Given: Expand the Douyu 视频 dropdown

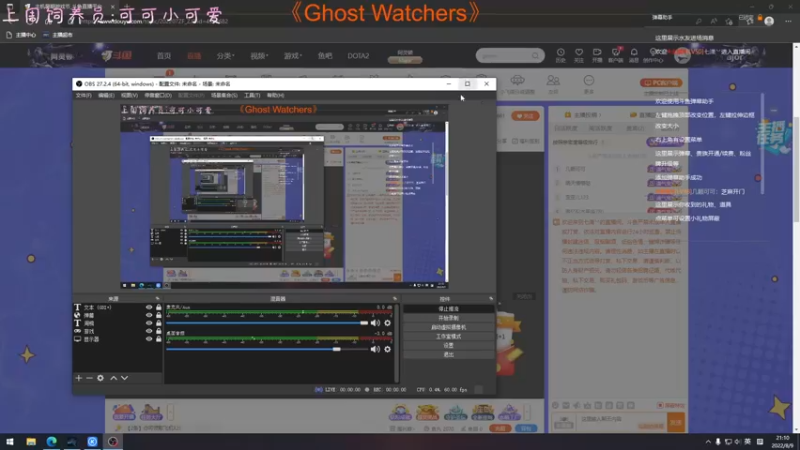Looking at the screenshot, I should (259, 56).
